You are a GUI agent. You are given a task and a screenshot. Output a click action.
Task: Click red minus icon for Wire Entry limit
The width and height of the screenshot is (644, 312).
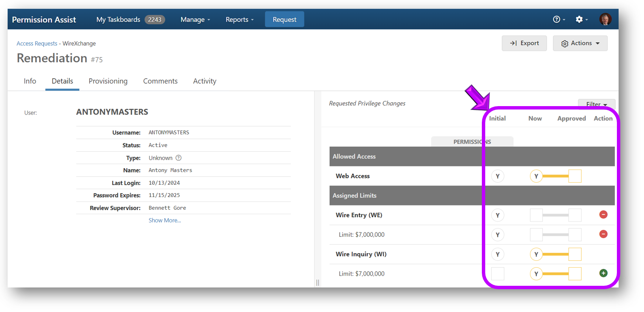point(603,234)
